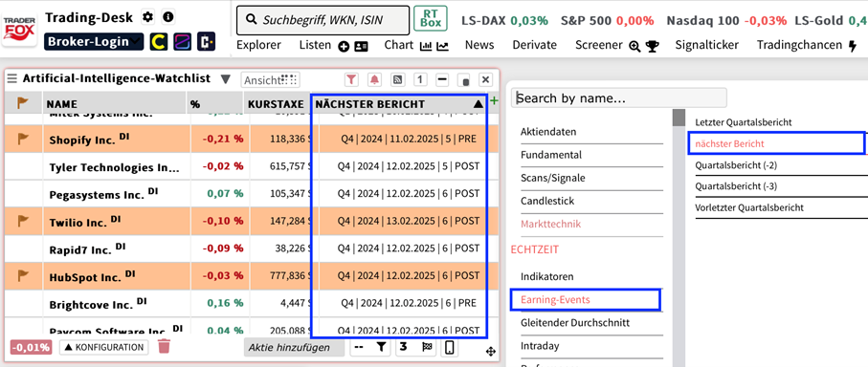Click the watchlist lock/pin icon
868x367 pixels.
click(x=465, y=80)
